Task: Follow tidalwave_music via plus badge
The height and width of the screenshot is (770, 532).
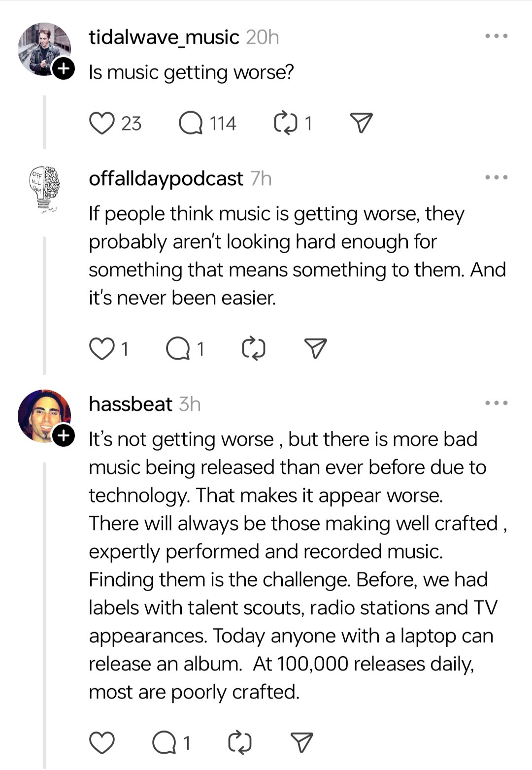Action: tap(64, 68)
